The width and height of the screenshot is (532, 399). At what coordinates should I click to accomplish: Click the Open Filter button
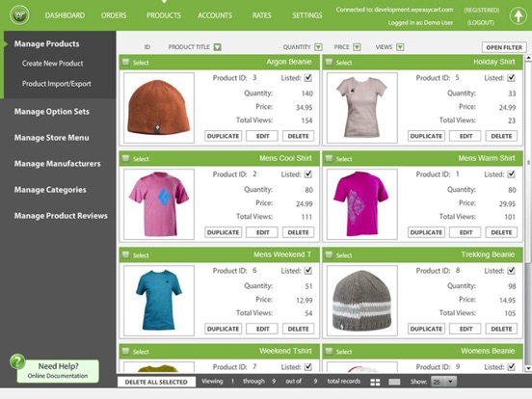coord(504,47)
